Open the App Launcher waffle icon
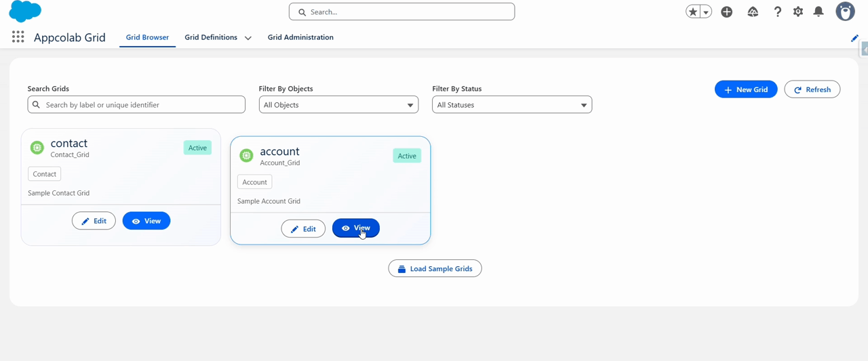This screenshot has height=361, width=868. tap(18, 37)
